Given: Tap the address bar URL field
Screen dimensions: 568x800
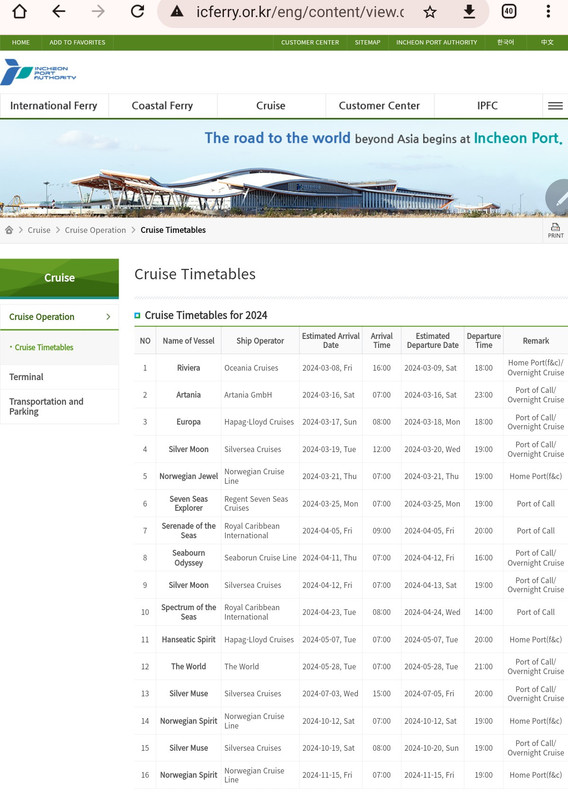Looking at the screenshot, I should point(300,12).
